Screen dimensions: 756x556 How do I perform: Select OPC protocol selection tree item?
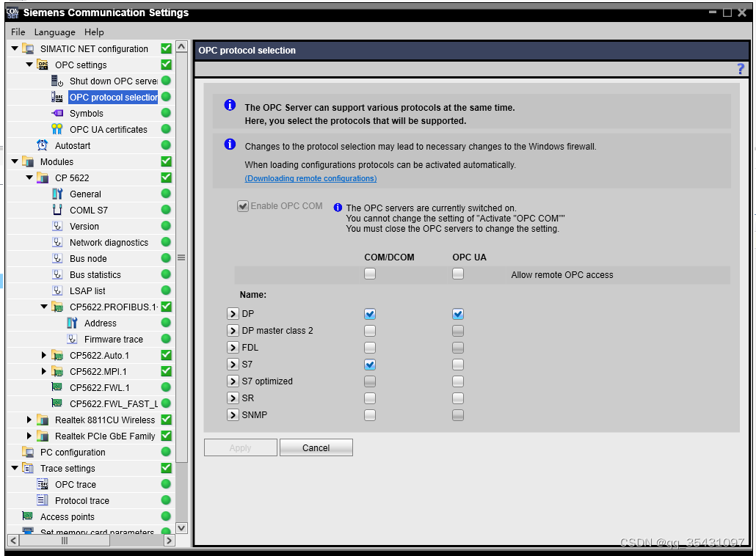[x=113, y=97]
